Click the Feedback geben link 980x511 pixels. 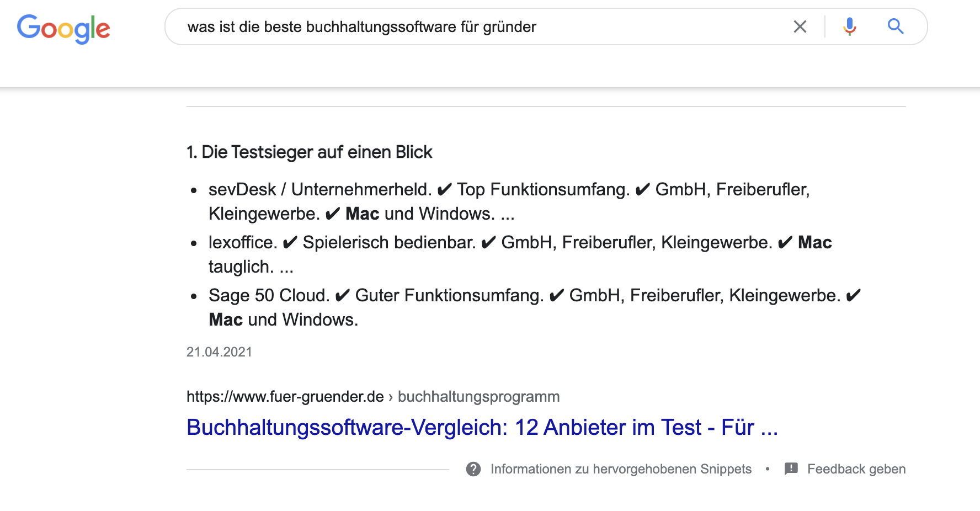tap(856, 469)
